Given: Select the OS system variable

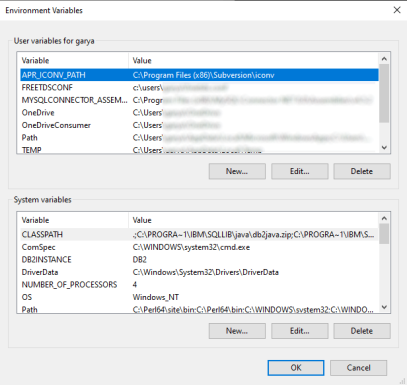Looking at the screenshot, I should pos(199,297).
